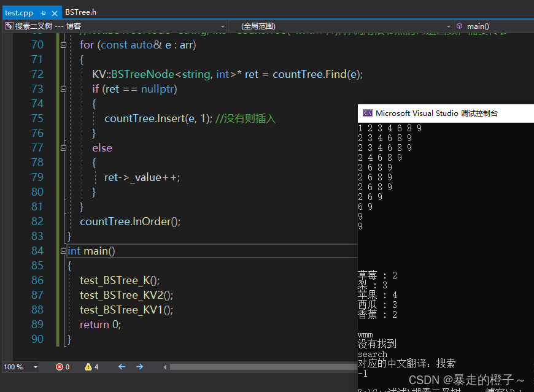Click on test_BSTree_KV1(); call

(126, 310)
